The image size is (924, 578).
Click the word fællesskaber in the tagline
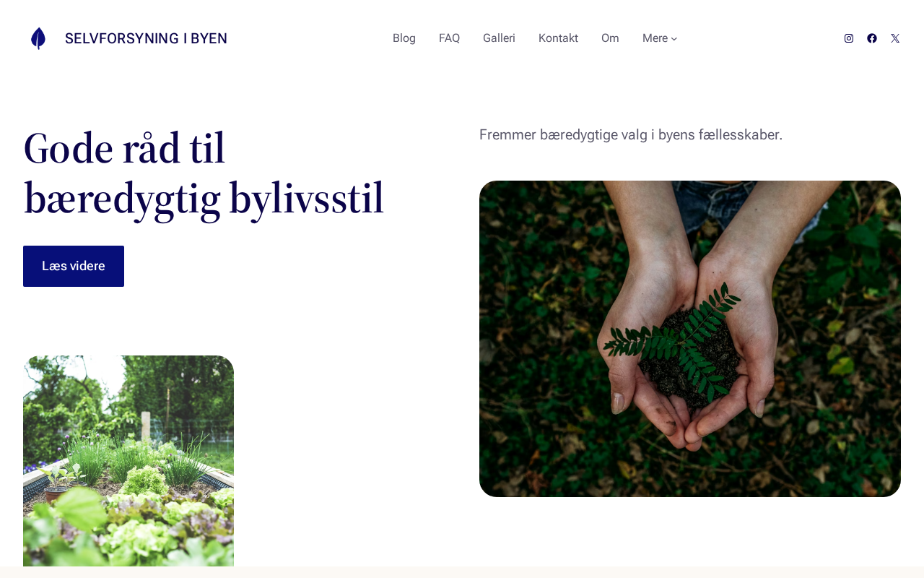click(741, 135)
